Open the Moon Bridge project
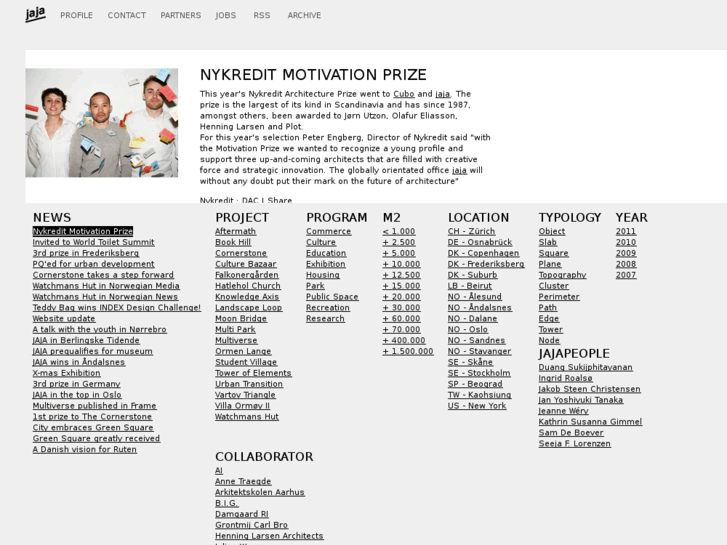The height and width of the screenshot is (545, 727). 241,319
